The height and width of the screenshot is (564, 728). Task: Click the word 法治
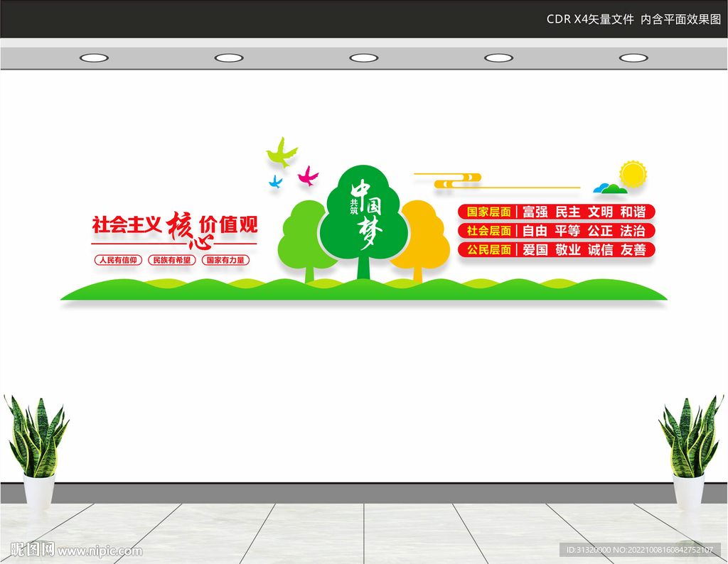(x=633, y=231)
